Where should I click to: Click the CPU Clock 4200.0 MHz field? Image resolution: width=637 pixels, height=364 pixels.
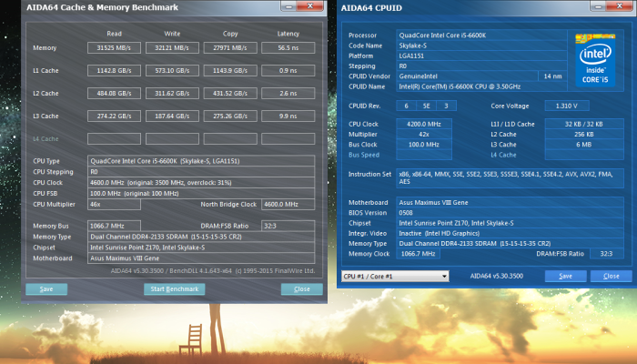tap(424, 124)
